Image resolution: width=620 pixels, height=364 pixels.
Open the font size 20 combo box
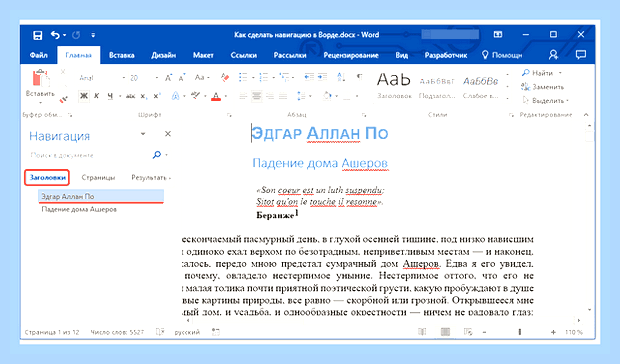(144, 78)
